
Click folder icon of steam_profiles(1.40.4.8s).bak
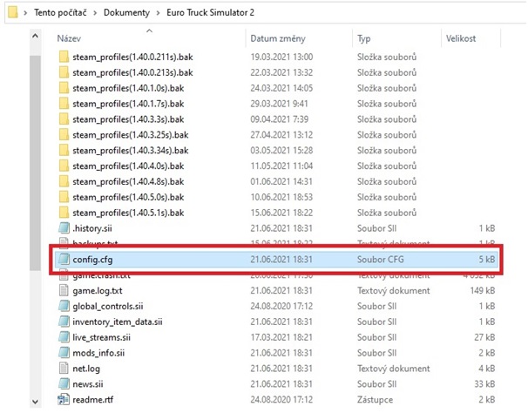click(64, 181)
